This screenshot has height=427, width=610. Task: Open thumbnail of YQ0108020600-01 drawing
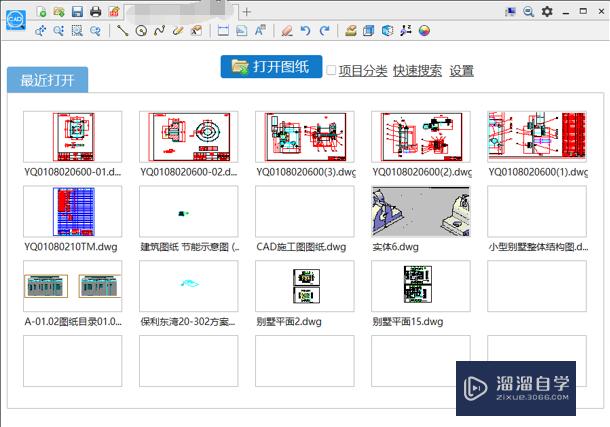73,136
